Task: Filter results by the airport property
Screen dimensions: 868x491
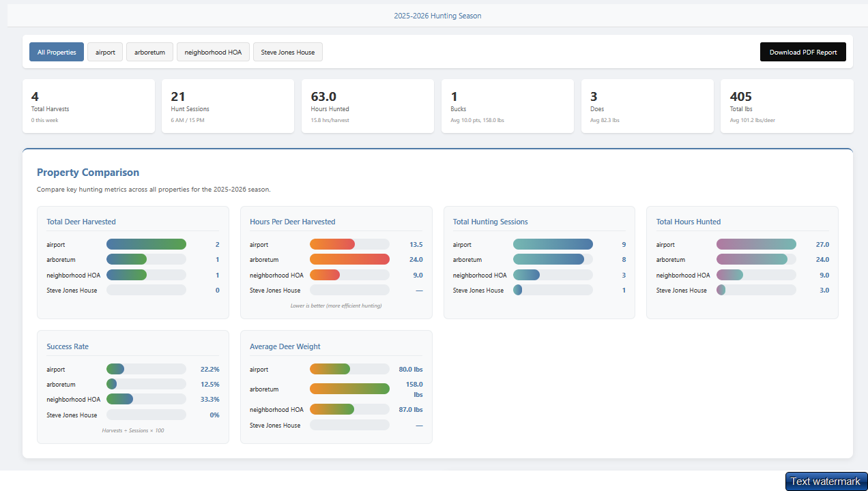Action: coord(104,52)
